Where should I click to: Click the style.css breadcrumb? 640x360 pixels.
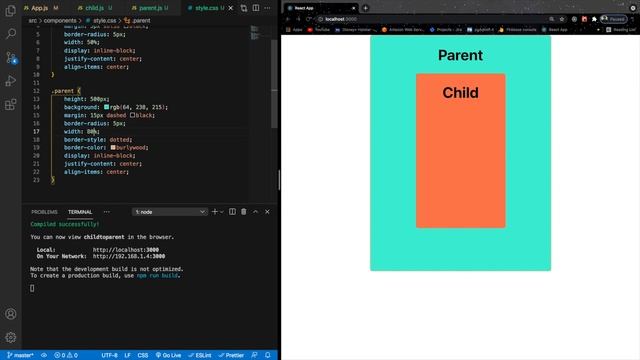click(104, 20)
